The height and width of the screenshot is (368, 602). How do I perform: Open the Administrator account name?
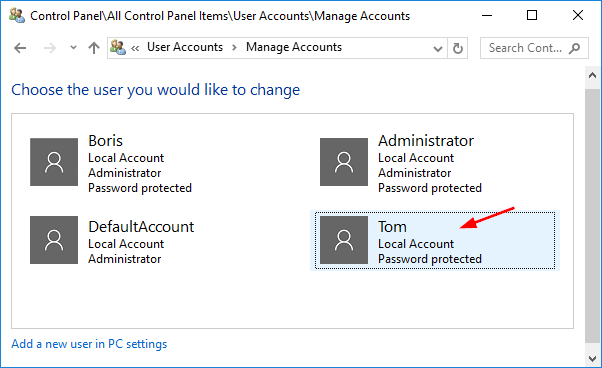(426, 141)
